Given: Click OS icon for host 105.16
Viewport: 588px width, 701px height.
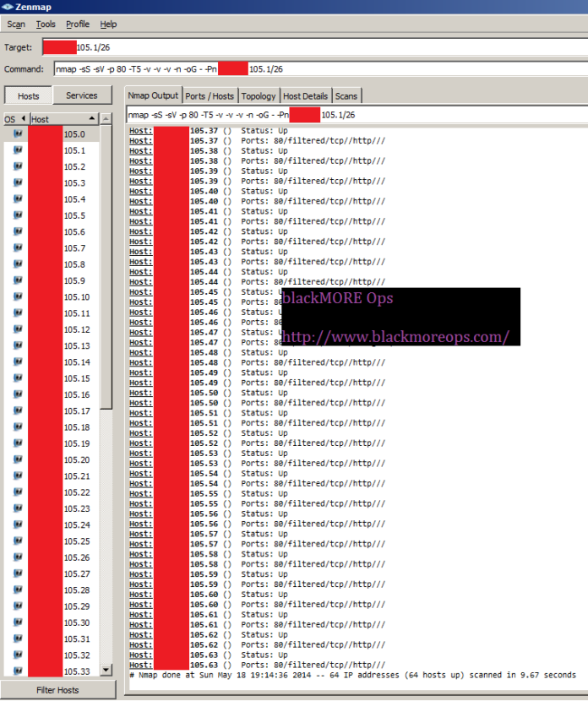Looking at the screenshot, I should click(18, 394).
